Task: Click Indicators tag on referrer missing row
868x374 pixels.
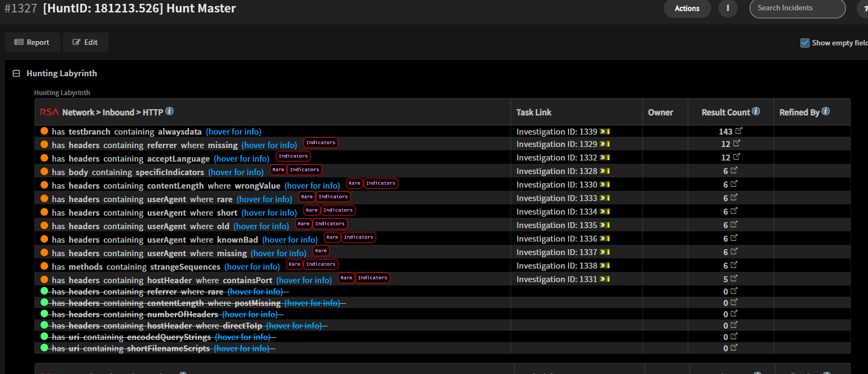Action: 321,143
